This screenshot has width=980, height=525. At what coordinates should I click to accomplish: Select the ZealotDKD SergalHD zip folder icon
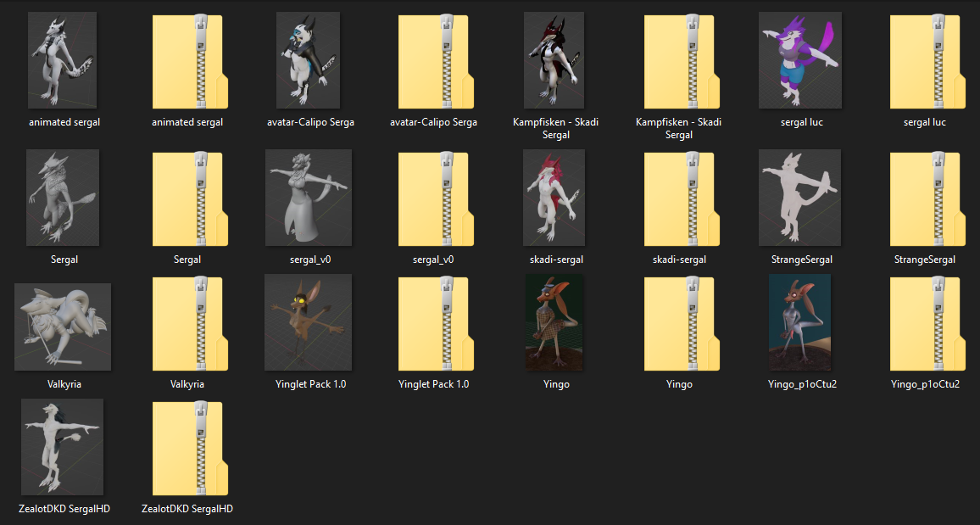(x=190, y=450)
